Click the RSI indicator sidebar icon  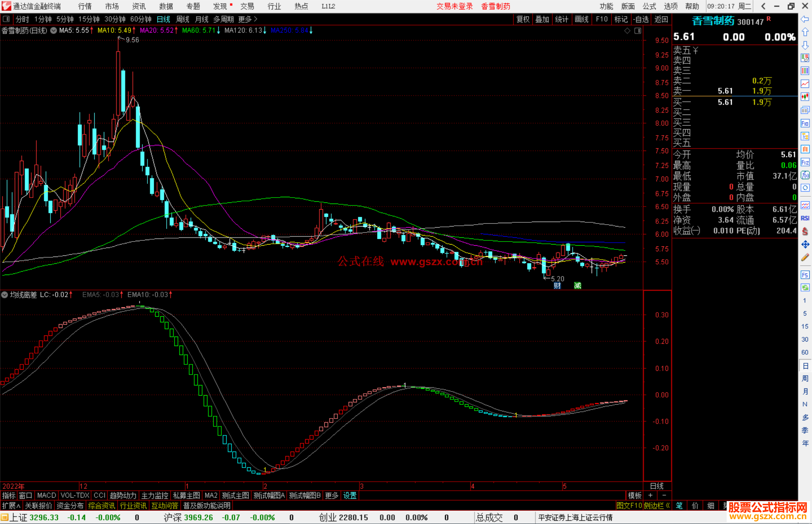pos(805,218)
